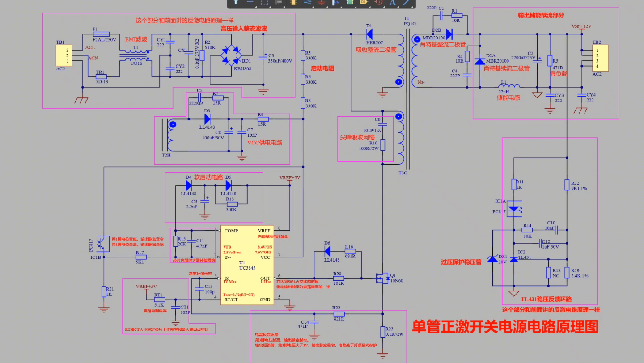The width and height of the screenshot is (644, 363).
Task: Click the 高压输入整流滤波 annotation
Action: click(244, 29)
